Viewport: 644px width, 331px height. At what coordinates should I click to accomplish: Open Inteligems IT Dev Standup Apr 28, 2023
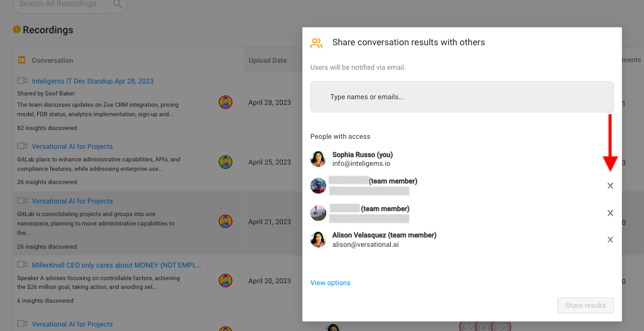pos(93,81)
